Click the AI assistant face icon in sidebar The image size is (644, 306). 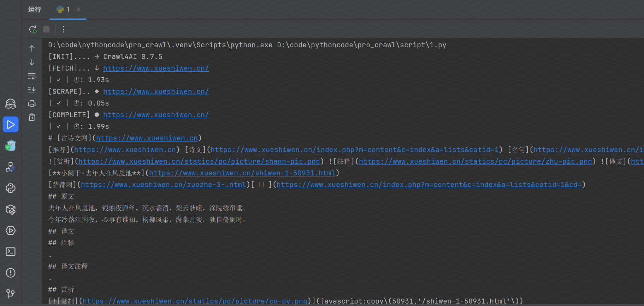coord(11,103)
